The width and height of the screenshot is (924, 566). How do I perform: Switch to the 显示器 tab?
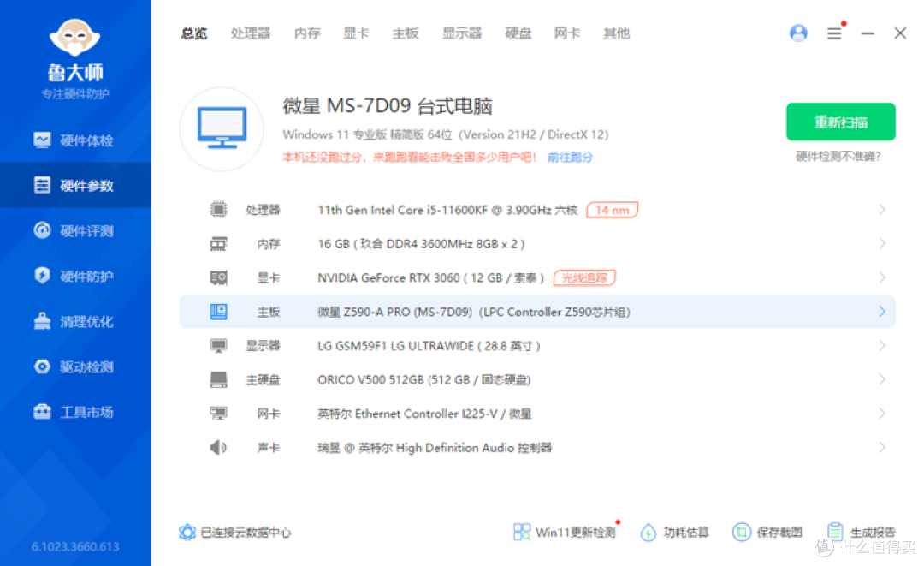pyautogui.click(x=462, y=33)
